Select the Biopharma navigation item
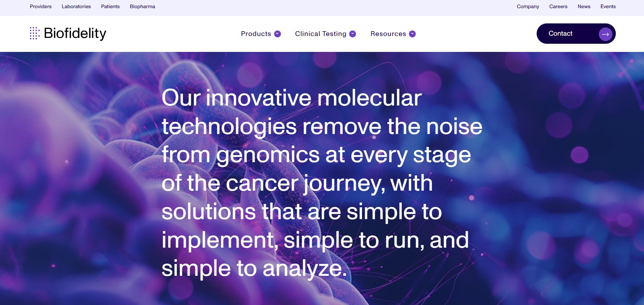 tap(142, 6)
